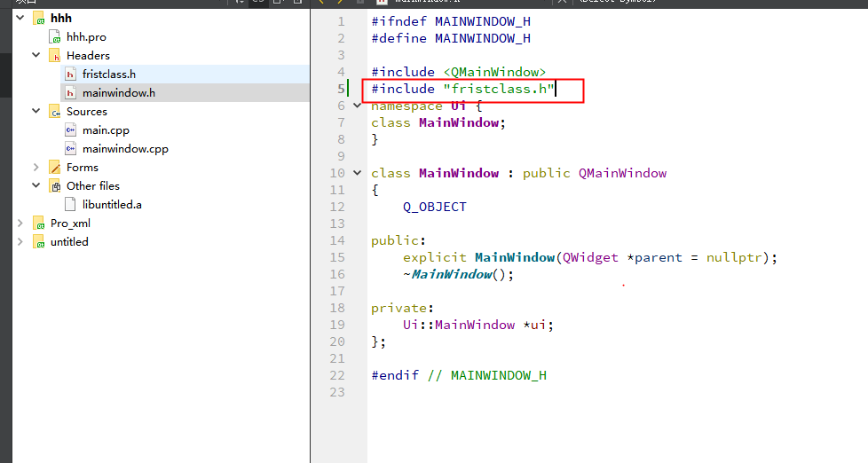Fold the MainWindow class block on line 10
868x463 pixels.
[358, 173]
